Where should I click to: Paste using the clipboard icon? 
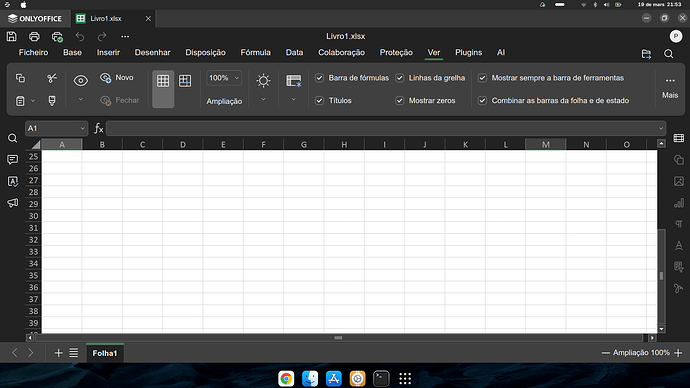pos(20,101)
